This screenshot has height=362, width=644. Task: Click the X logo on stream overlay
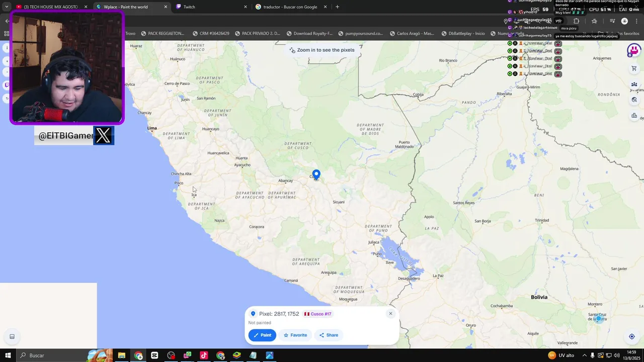tap(103, 135)
